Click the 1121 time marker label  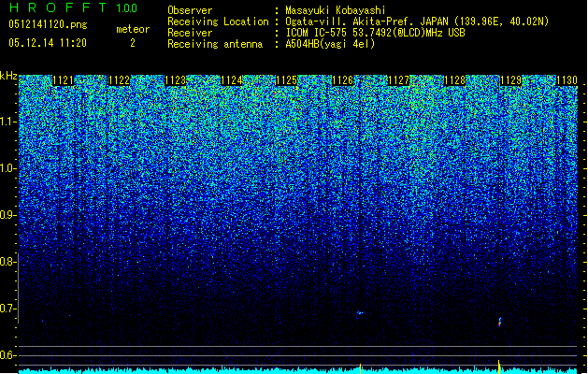pyautogui.click(x=64, y=80)
